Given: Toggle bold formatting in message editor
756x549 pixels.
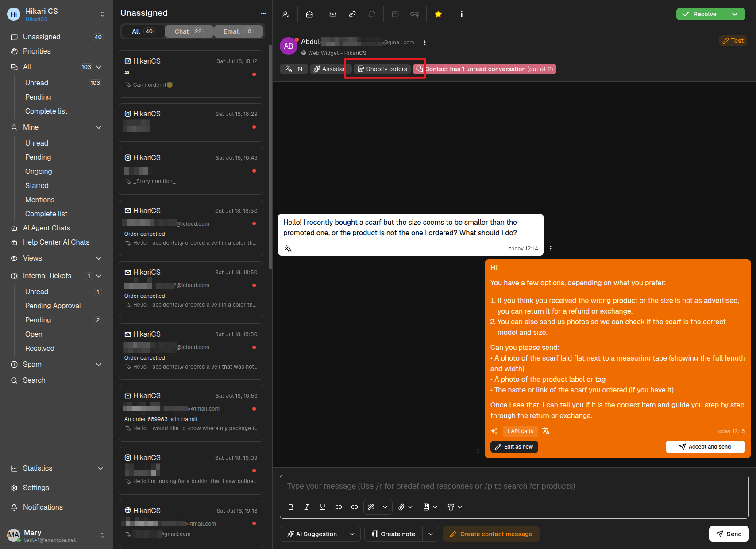Looking at the screenshot, I should coord(291,507).
